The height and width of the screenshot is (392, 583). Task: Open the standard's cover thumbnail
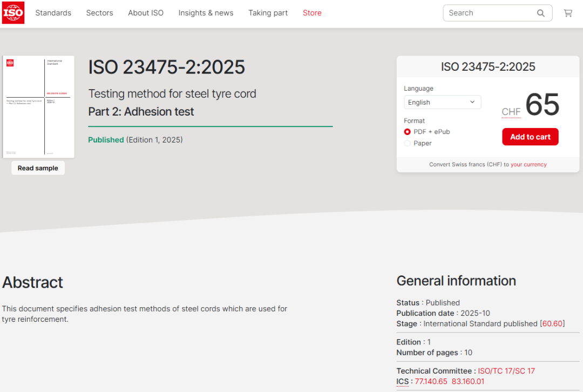[x=38, y=107]
